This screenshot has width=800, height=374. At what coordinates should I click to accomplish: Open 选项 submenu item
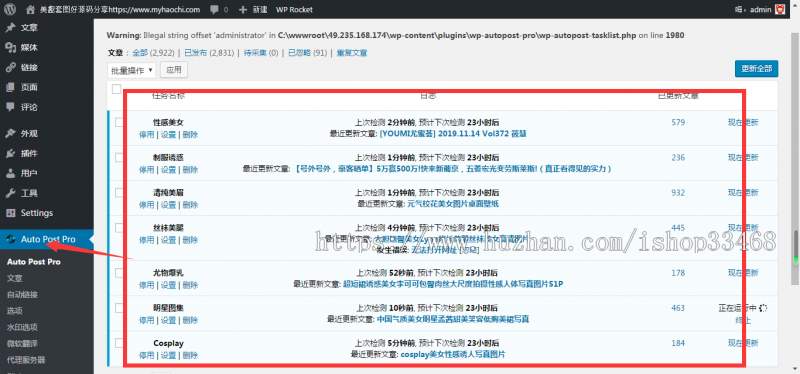coord(14,311)
